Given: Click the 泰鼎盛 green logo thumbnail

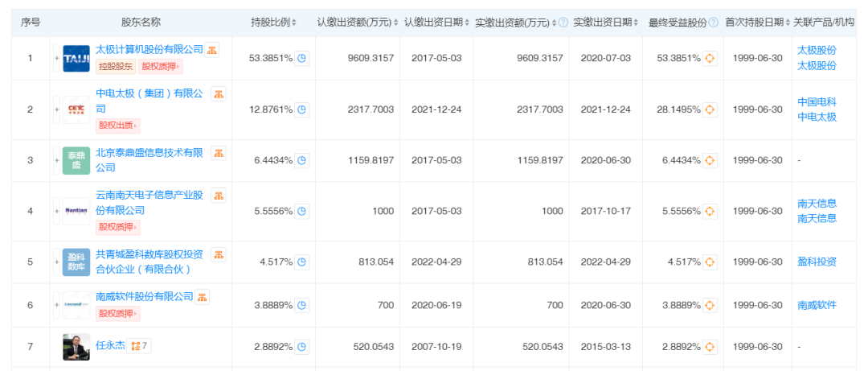Looking at the screenshot, I should tap(76, 161).
